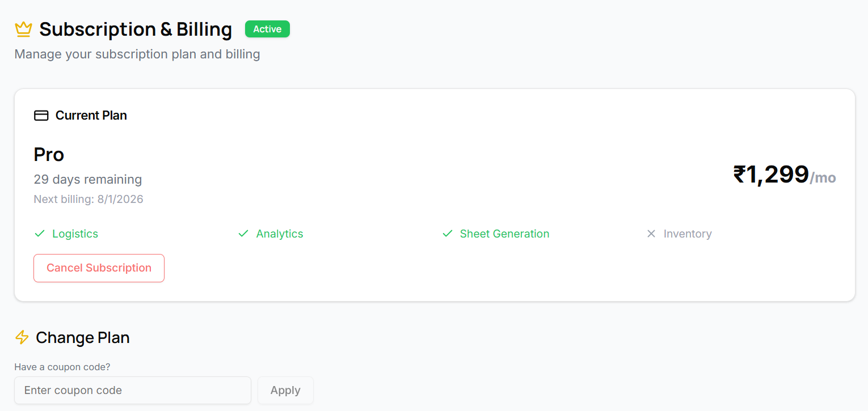Screen dimensions: 868x411
Task: Click the ₹1,299 price amount
Action: click(771, 174)
